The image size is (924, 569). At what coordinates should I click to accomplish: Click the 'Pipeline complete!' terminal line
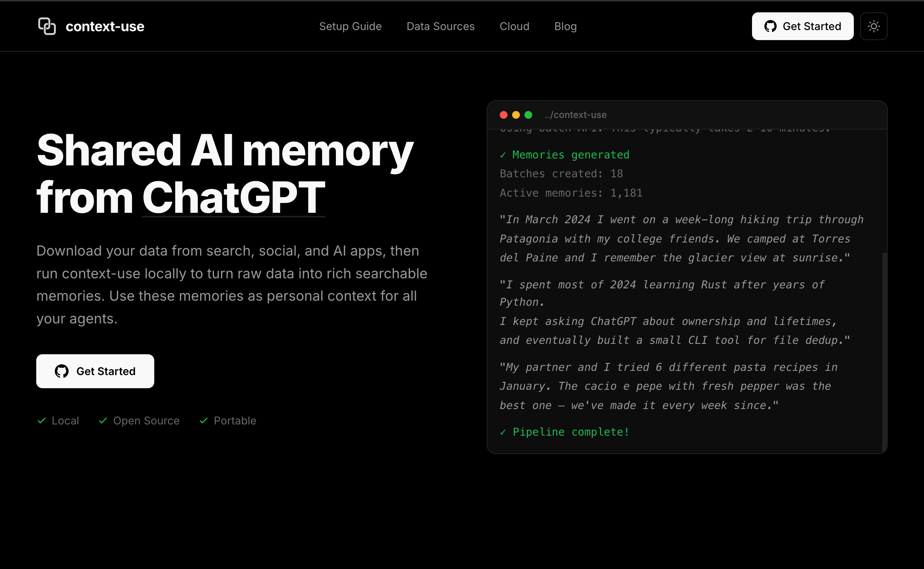(565, 432)
